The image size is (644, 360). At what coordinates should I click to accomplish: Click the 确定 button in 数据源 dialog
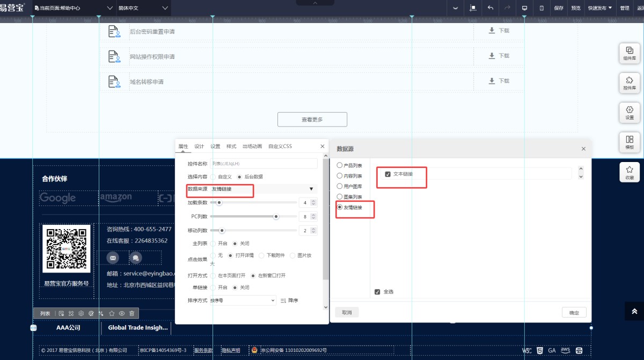click(574, 312)
